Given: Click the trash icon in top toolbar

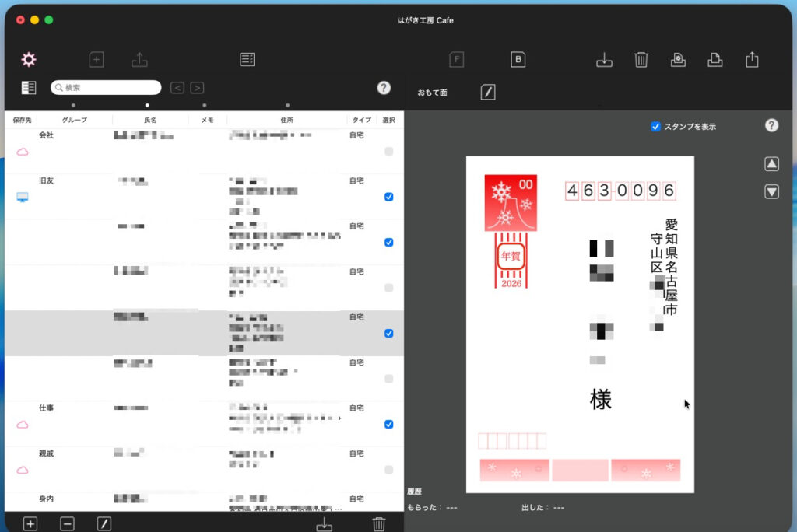Looking at the screenshot, I should pyautogui.click(x=641, y=59).
